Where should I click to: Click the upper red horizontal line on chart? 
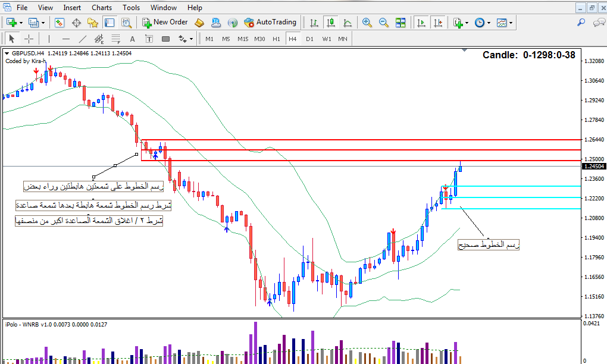[x=357, y=140]
